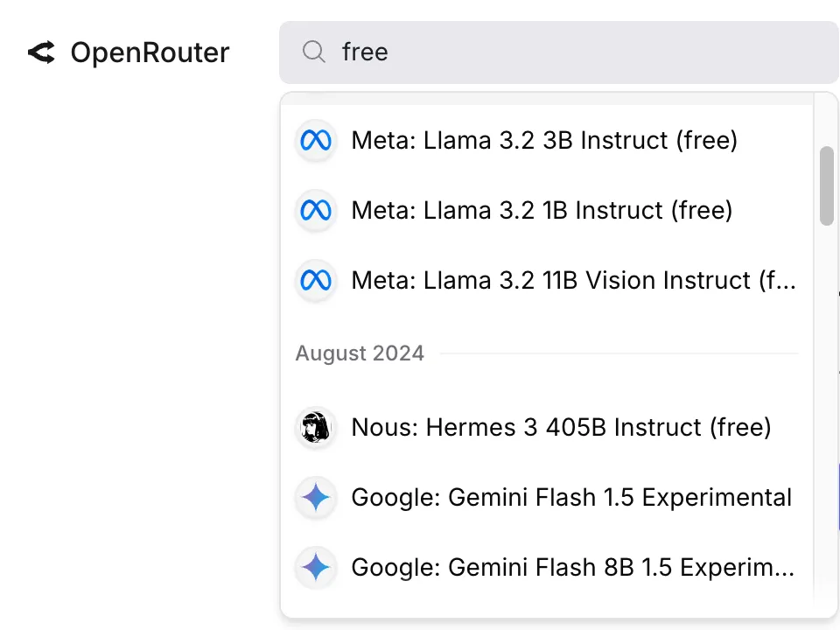Click the Nous avatar icon beside Hermes 3
This screenshot has width=840, height=630.
316,428
